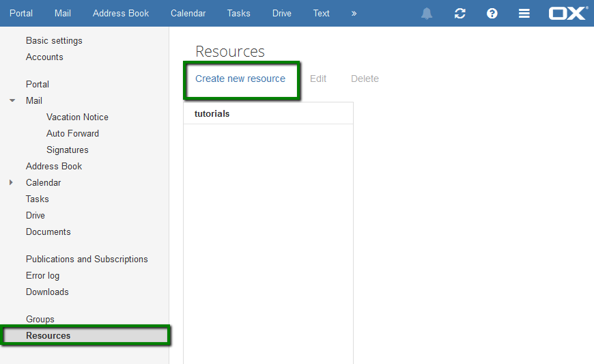
Task: Open Vacation Notice settings
Action: tap(77, 117)
